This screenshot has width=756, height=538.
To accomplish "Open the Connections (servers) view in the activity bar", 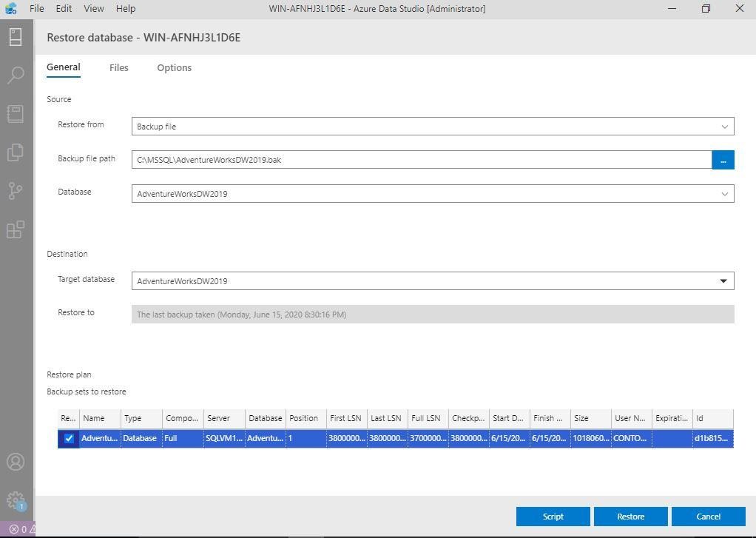I will click(x=16, y=37).
